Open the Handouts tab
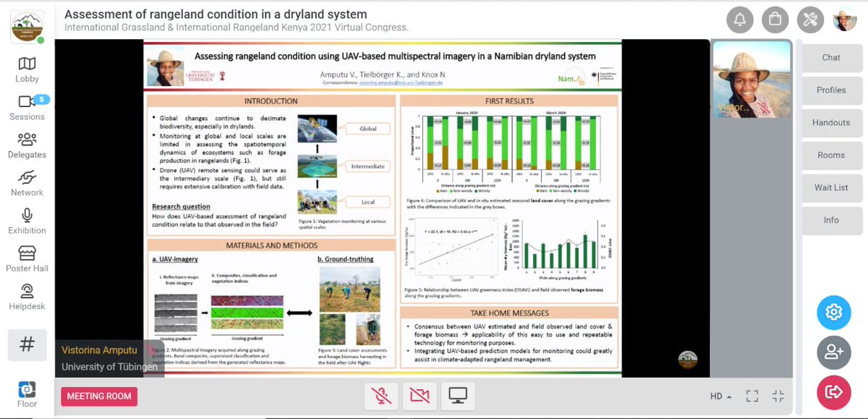The width and height of the screenshot is (868, 419). click(831, 122)
